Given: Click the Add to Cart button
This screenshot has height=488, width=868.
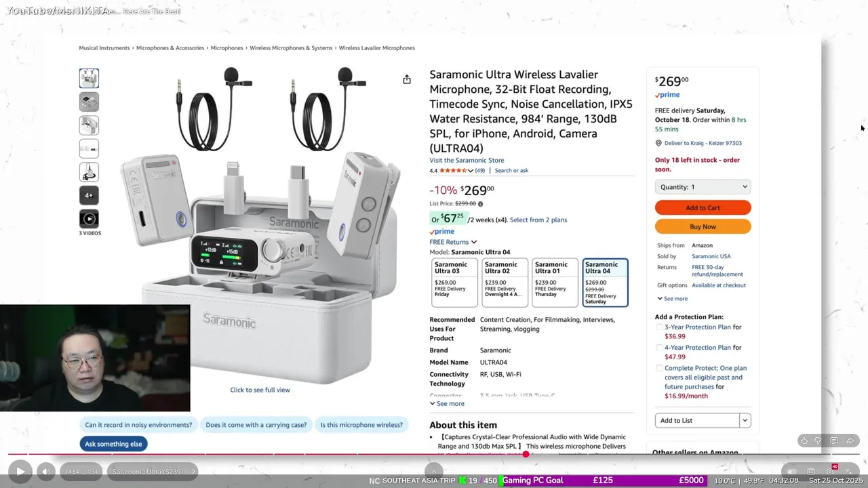Looking at the screenshot, I should [x=703, y=207].
